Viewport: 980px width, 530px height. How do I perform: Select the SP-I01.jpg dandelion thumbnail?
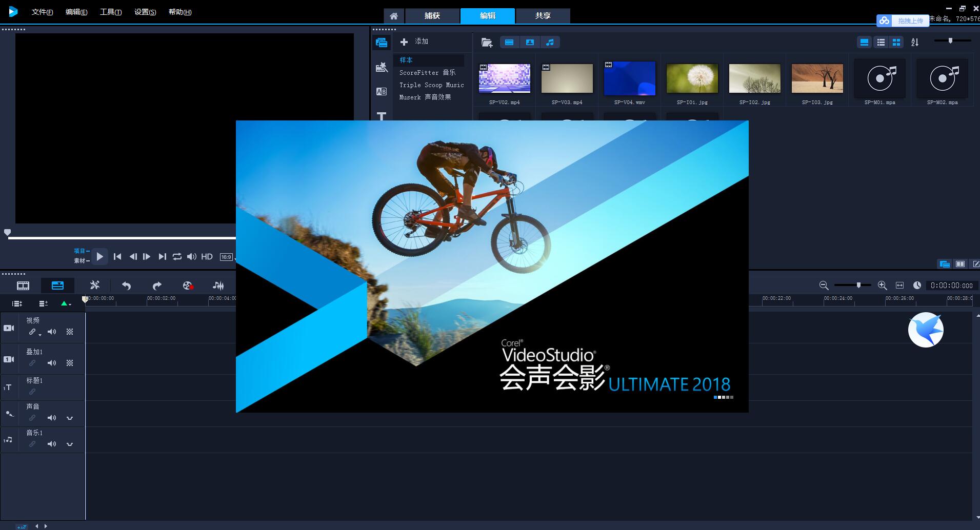pyautogui.click(x=692, y=78)
